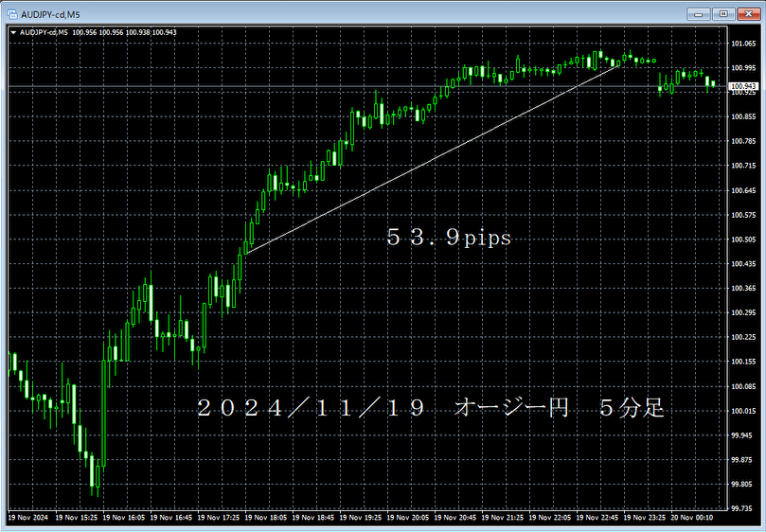The width and height of the screenshot is (766, 532).
Task: Click the 19 Nov 16:05 time axis label
Action: [x=124, y=517]
